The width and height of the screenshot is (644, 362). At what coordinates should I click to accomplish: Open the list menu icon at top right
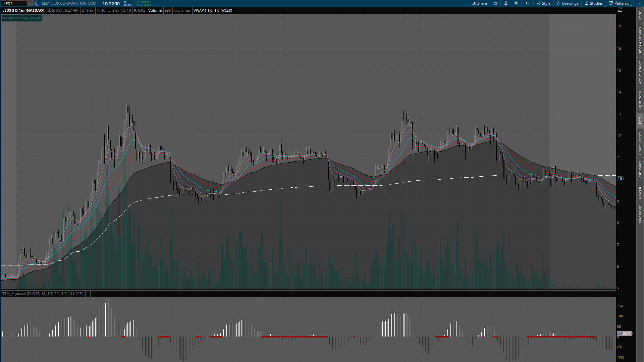tap(638, 3)
